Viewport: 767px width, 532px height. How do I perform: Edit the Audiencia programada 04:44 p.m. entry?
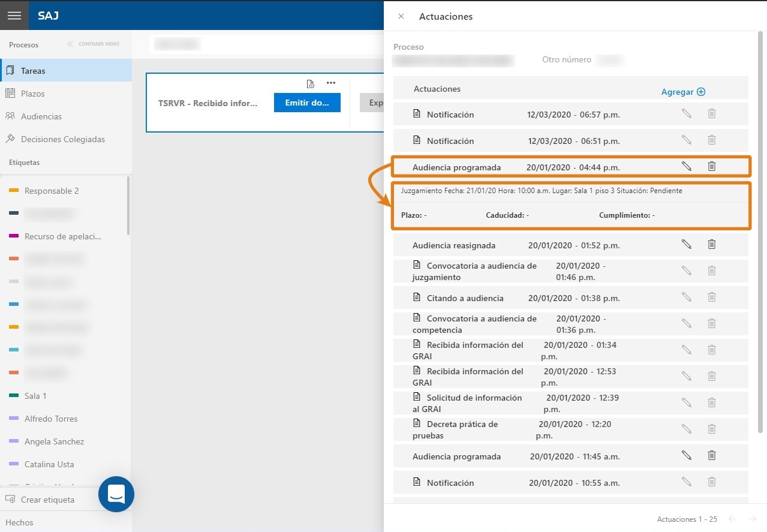687,166
